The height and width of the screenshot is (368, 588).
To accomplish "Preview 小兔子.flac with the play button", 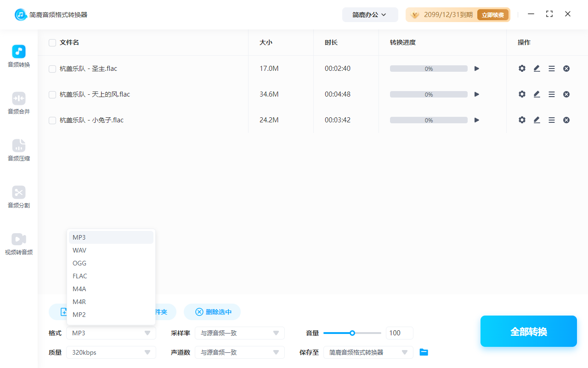I will point(476,120).
